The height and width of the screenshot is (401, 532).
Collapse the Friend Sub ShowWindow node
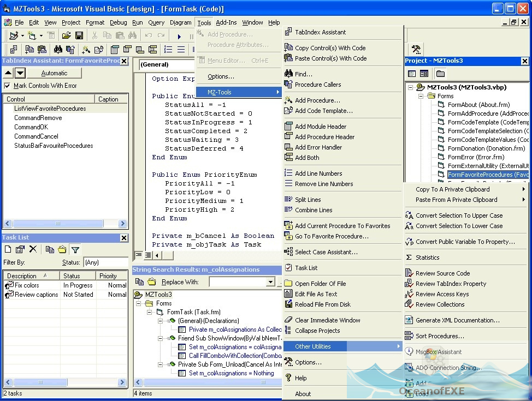[160, 338]
